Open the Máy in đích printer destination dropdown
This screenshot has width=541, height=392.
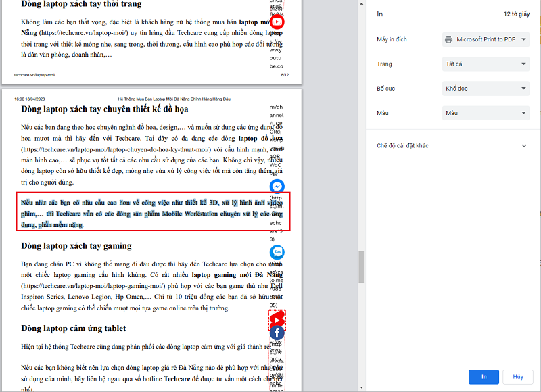tap(484, 39)
